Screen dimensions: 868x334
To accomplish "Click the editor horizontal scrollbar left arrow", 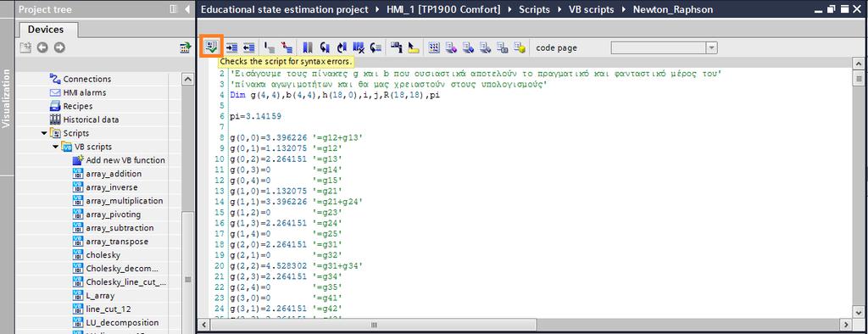I will pos(203,325).
